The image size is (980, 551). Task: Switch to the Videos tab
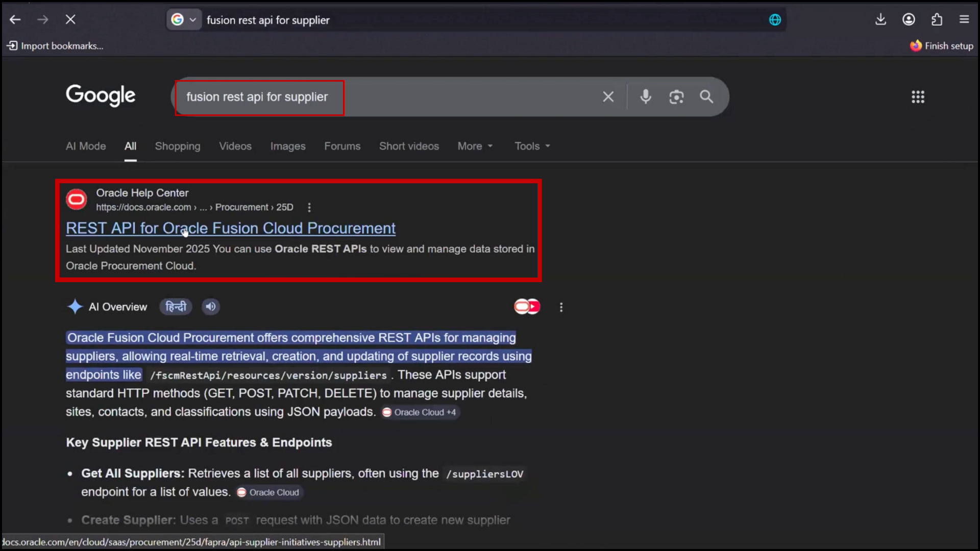pyautogui.click(x=235, y=146)
